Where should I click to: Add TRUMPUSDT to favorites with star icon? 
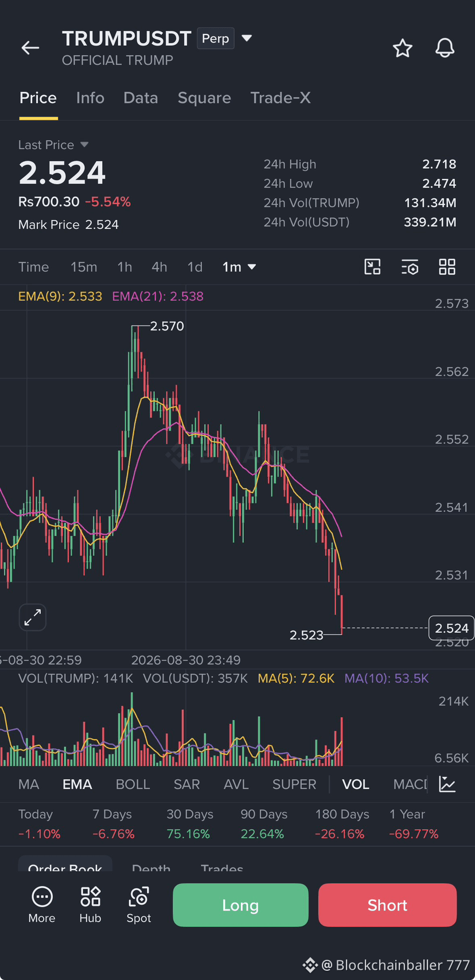tap(402, 48)
